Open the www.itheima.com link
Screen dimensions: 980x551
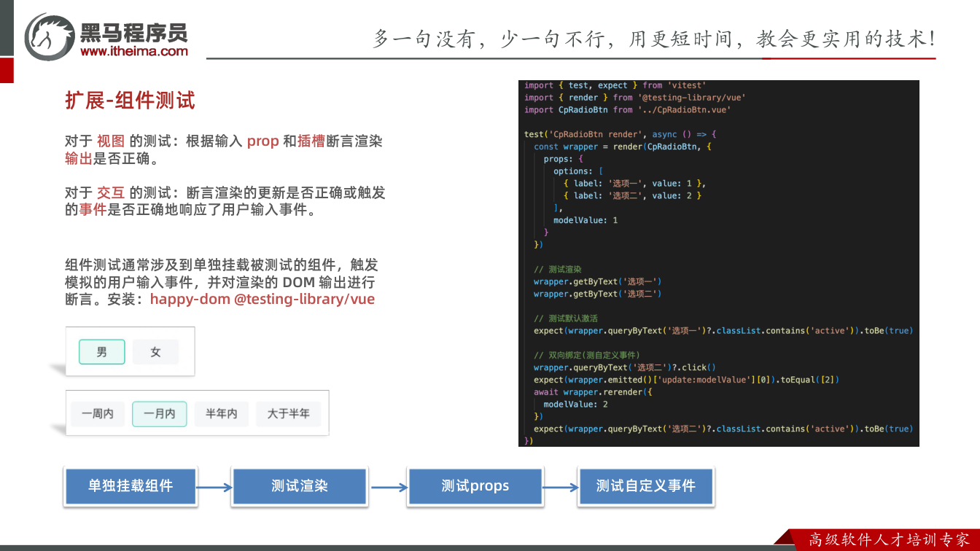pos(134,51)
